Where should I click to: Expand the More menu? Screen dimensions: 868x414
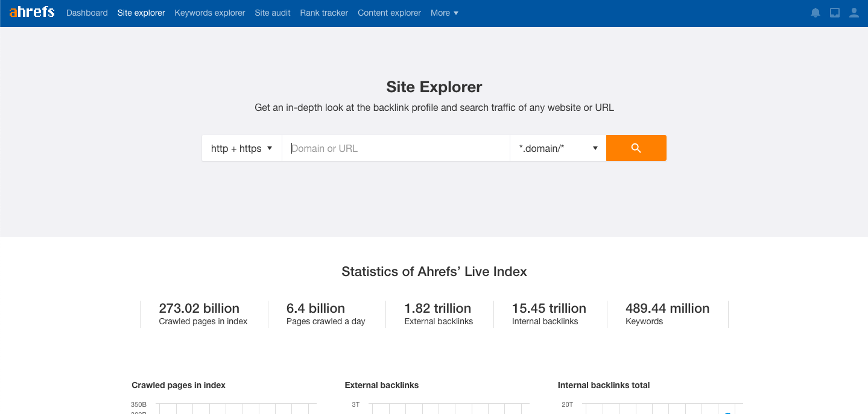pos(444,13)
